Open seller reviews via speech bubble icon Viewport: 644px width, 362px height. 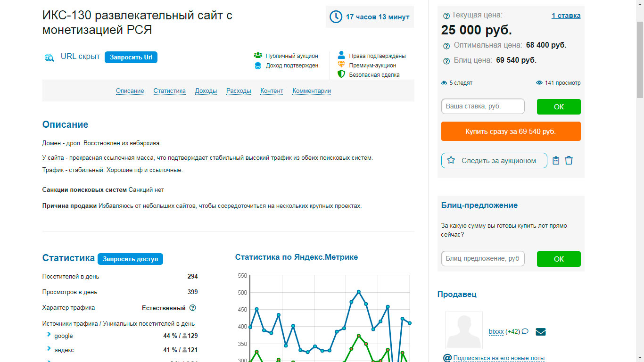point(525,331)
